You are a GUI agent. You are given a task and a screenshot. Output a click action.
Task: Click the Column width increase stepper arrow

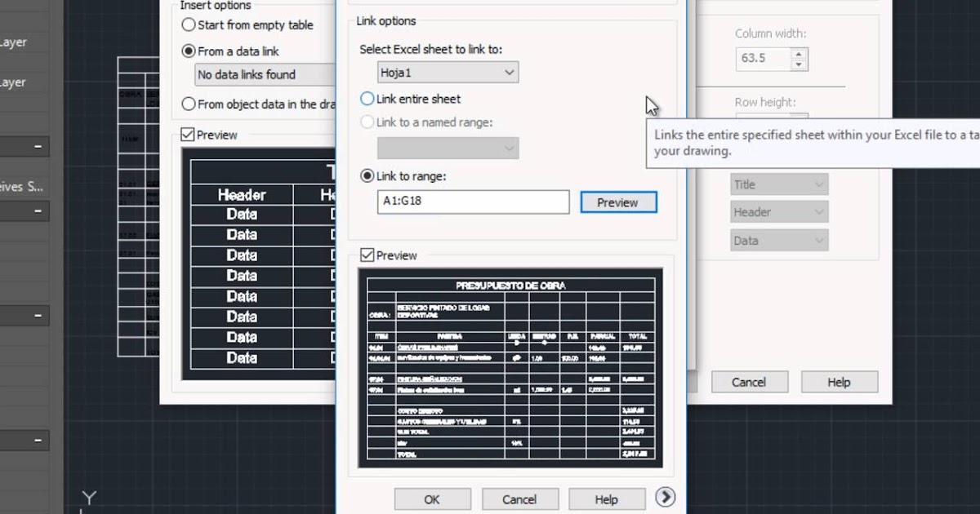click(797, 52)
